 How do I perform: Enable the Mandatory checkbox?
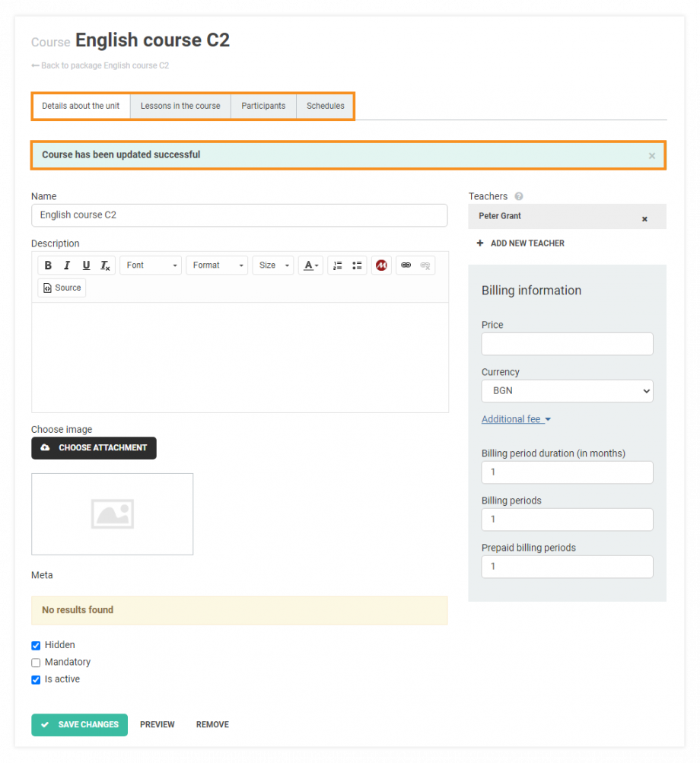pos(36,663)
